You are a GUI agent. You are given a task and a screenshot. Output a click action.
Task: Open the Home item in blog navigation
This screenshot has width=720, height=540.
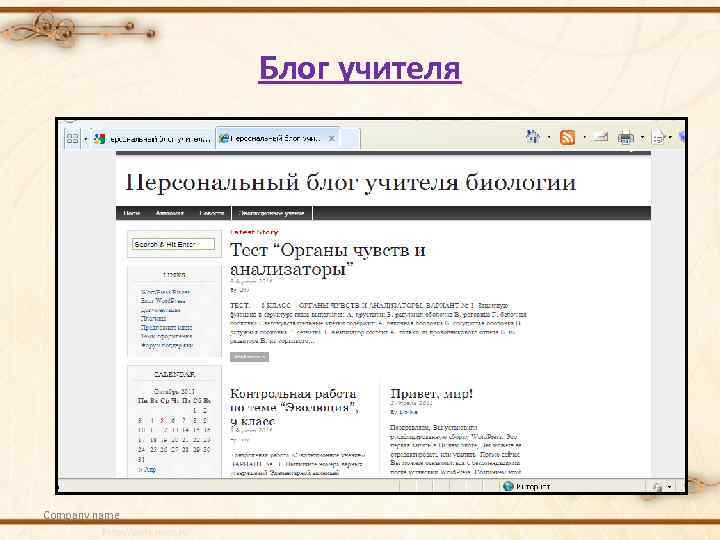click(x=131, y=213)
